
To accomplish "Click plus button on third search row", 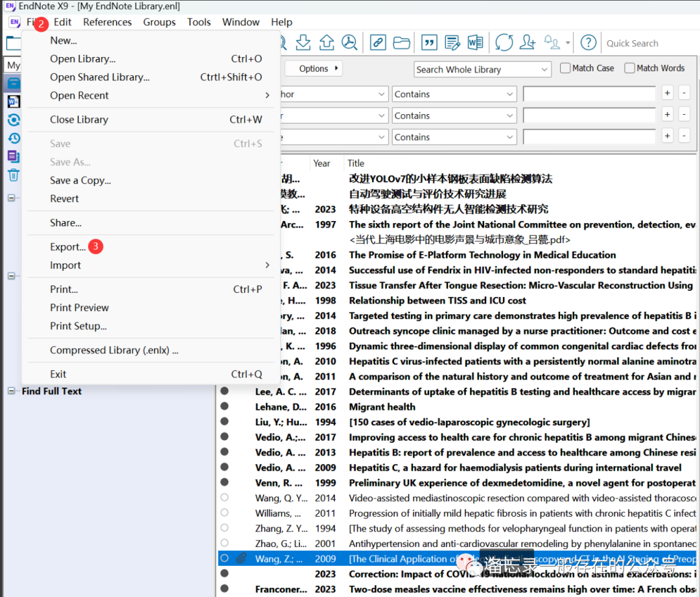I will (x=667, y=135).
